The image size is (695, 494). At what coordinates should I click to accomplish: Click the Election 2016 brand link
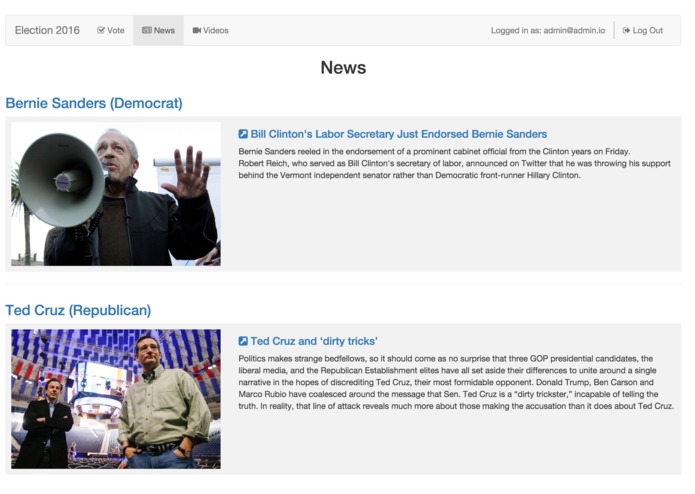tap(47, 31)
